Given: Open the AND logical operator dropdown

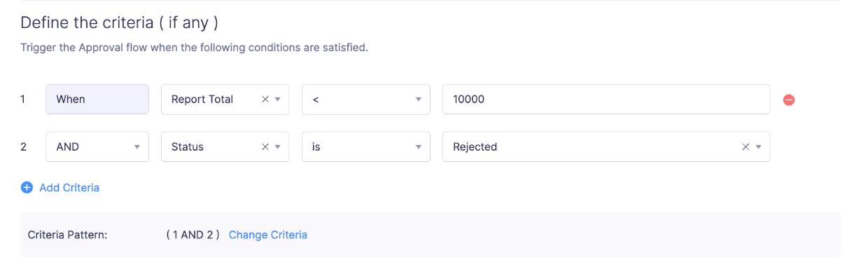Looking at the screenshot, I should (97, 147).
